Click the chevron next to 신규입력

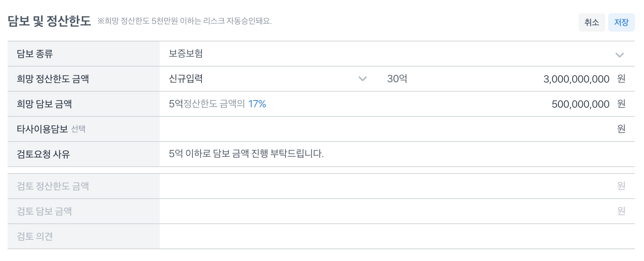click(362, 79)
